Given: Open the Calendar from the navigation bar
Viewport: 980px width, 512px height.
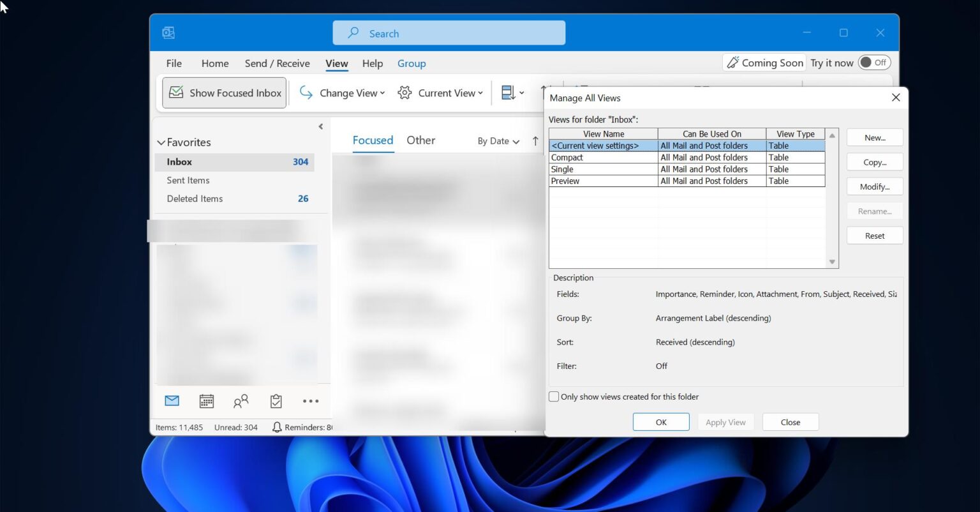Looking at the screenshot, I should tap(206, 401).
